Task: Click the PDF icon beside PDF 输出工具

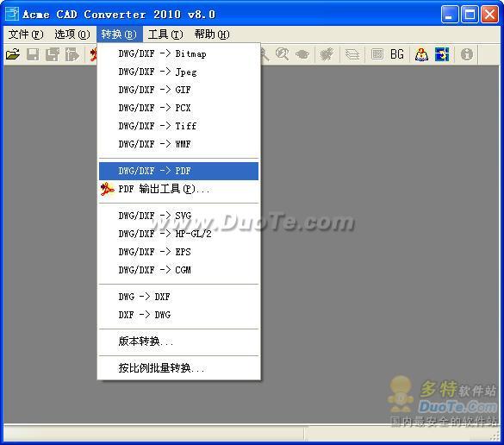Action: point(107,189)
